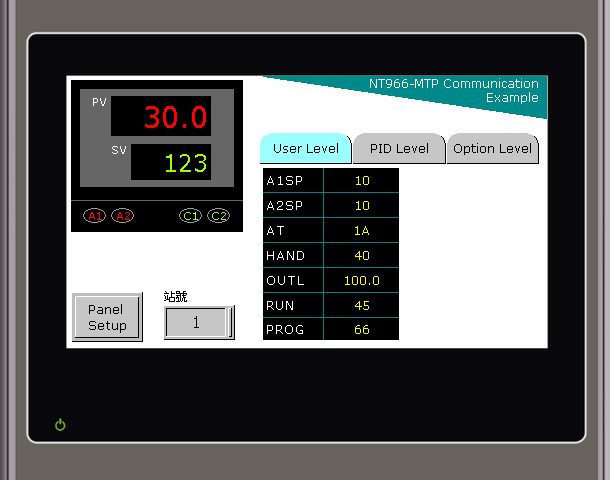The height and width of the screenshot is (480, 610).
Task: Click the C1 control output indicator
Action: tap(190, 215)
